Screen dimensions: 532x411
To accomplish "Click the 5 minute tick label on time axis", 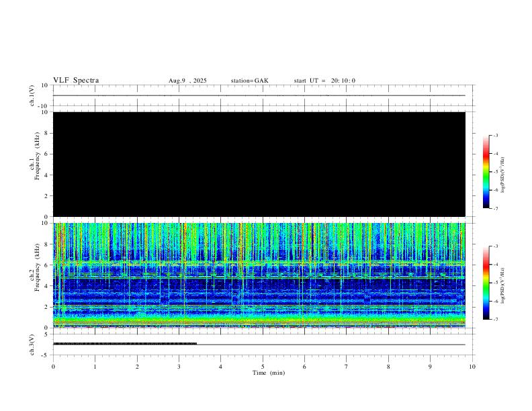I will (x=263, y=366).
